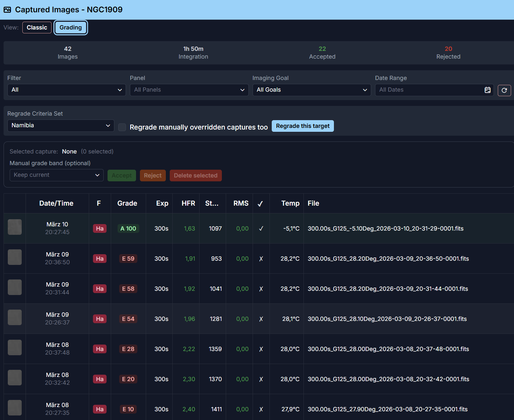Open the Imaging Goal dropdown
Image resolution: width=514 pixels, height=420 pixels.
pyautogui.click(x=311, y=90)
